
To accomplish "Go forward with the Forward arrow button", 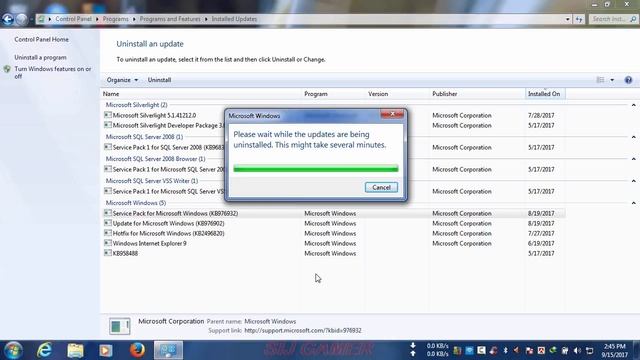I will point(22,19).
